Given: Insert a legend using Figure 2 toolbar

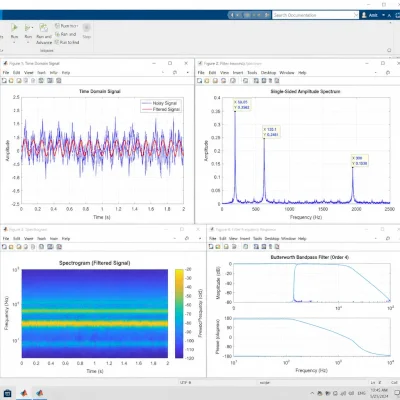Looking at the screenshot, I should pos(264,80).
